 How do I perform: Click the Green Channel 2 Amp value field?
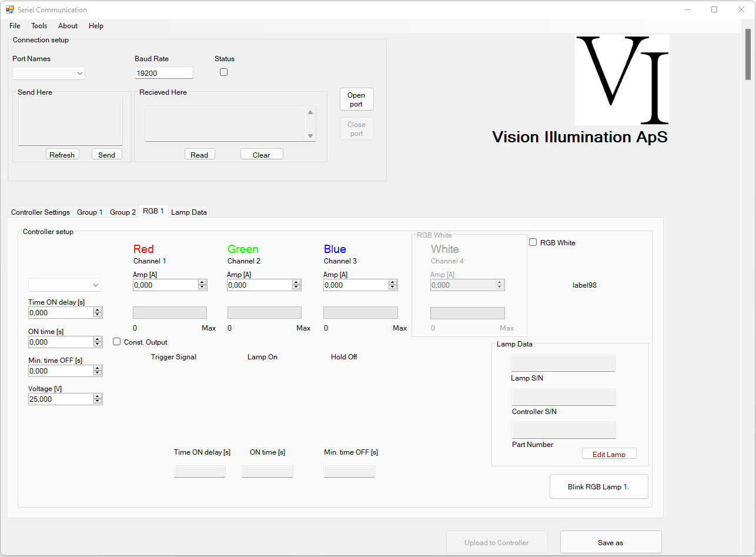coord(260,285)
